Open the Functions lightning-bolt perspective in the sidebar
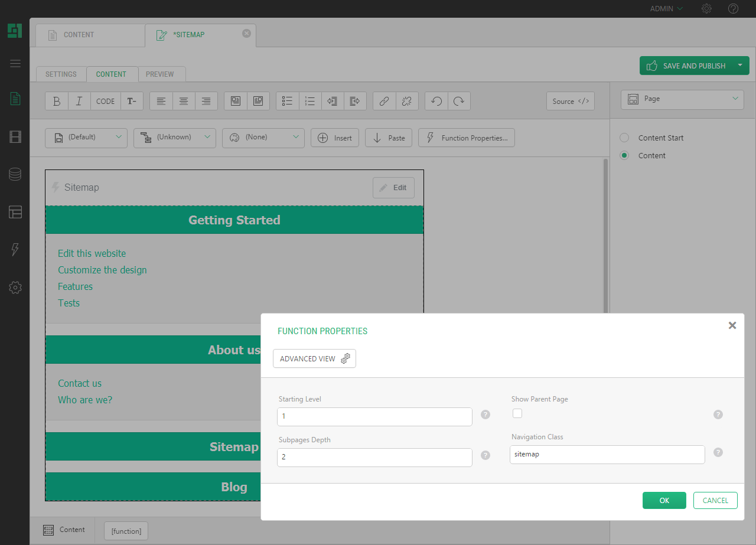This screenshot has width=756, height=545. pos(15,249)
